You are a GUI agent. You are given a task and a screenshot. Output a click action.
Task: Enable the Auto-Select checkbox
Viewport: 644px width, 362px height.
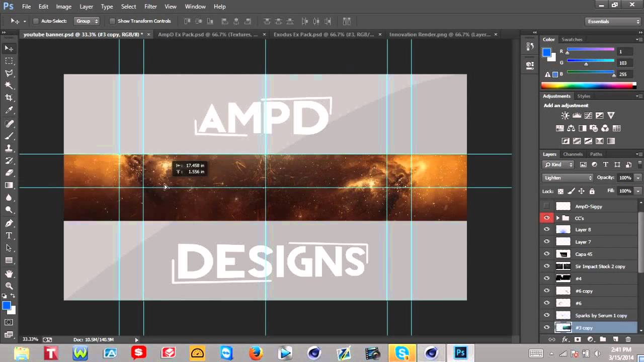coord(36,21)
